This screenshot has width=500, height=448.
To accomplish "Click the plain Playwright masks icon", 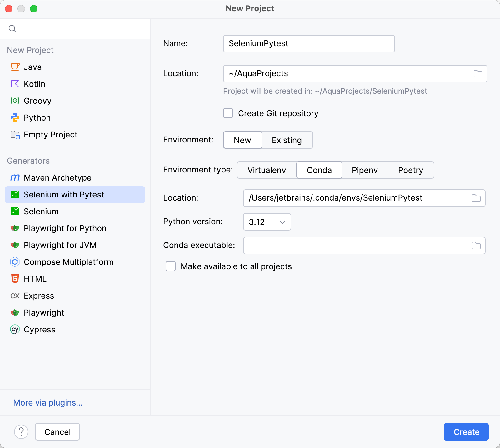I will click(x=15, y=312).
